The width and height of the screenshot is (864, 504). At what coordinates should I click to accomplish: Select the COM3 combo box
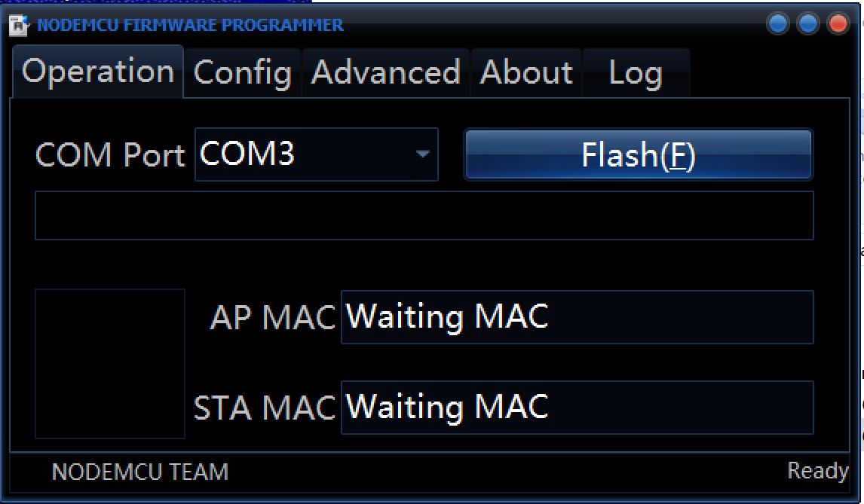tap(317, 154)
